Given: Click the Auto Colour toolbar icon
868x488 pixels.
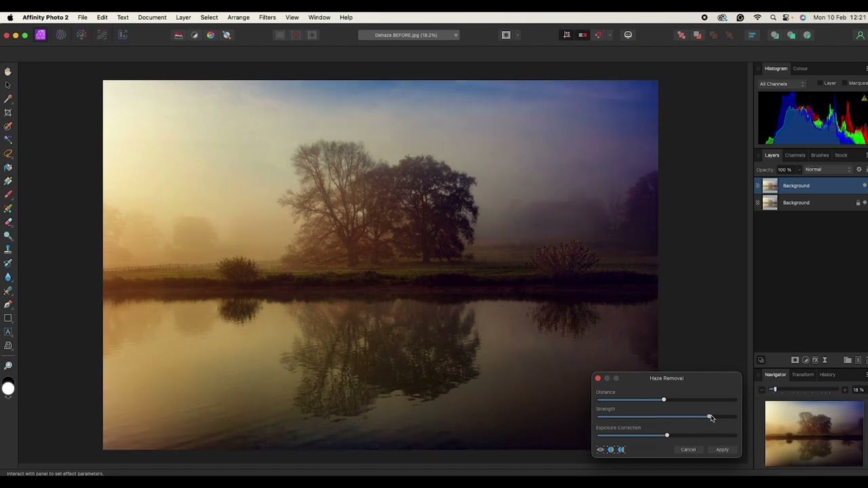Looking at the screenshot, I should (x=210, y=35).
